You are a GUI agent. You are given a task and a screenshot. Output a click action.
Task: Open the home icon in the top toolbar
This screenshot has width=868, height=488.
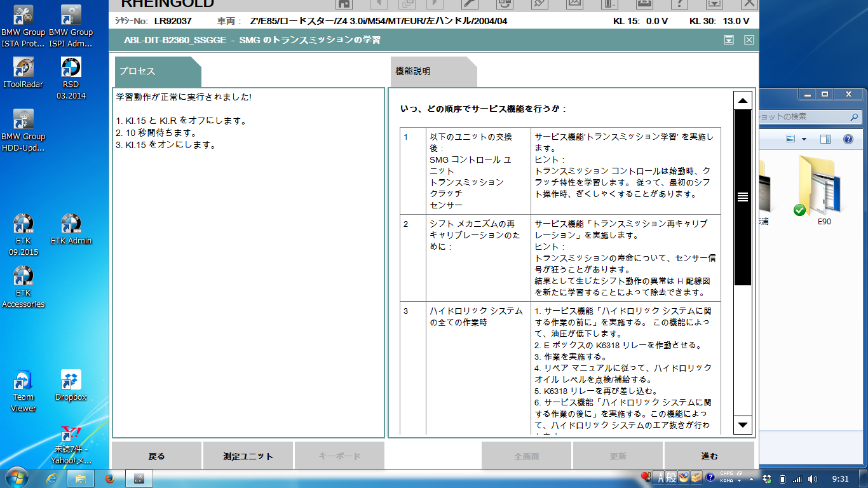(344, 3)
